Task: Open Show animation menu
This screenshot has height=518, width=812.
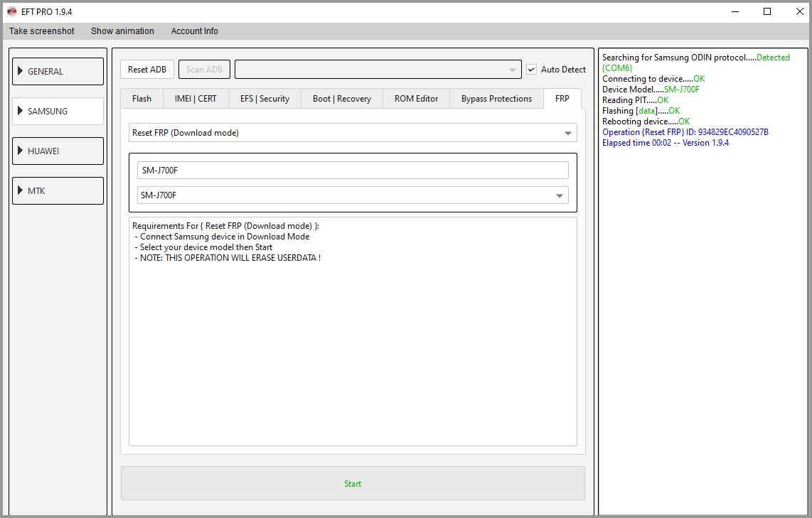Action: pyautogui.click(x=122, y=31)
